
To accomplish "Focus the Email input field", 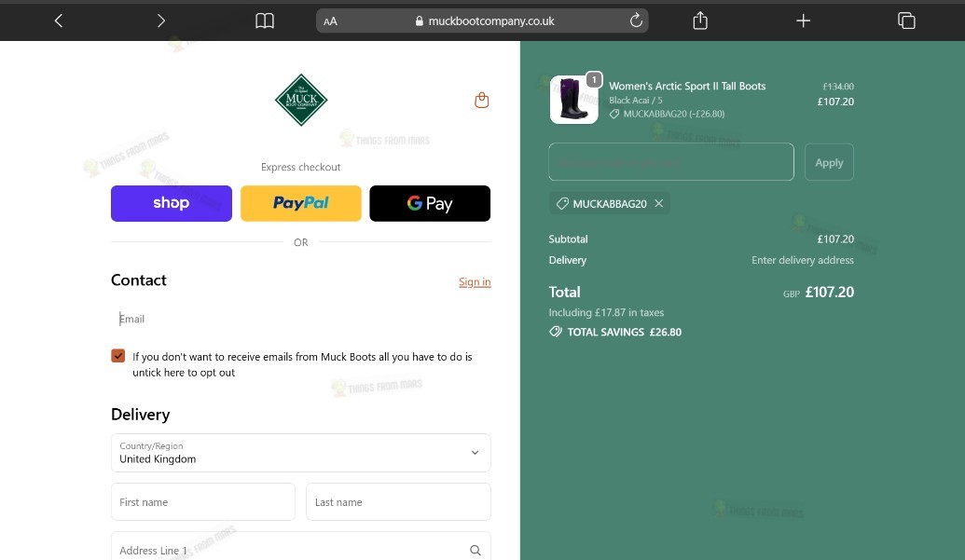I will click(x=301, y=319).
